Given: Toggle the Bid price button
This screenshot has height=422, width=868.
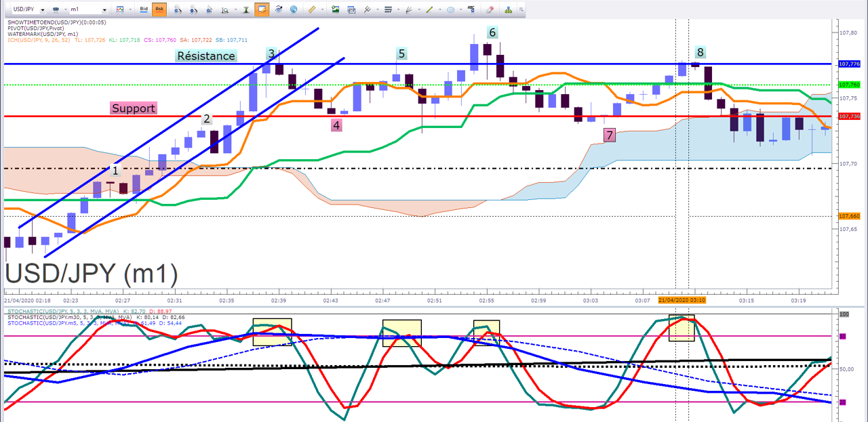Looking at the screenshot, I should pyautogui.click(x=144, y=9).
